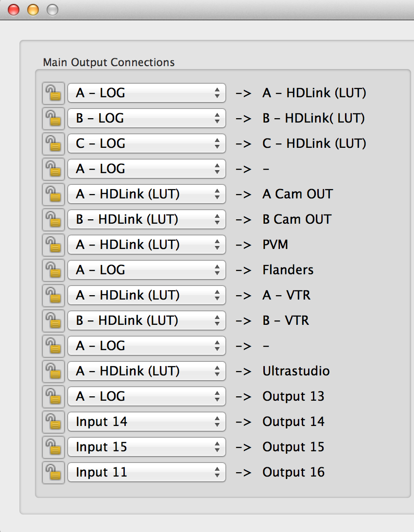Change the input feeding the PVM output
Viewport: 414px width, 532px height.
tap(146, 245)
